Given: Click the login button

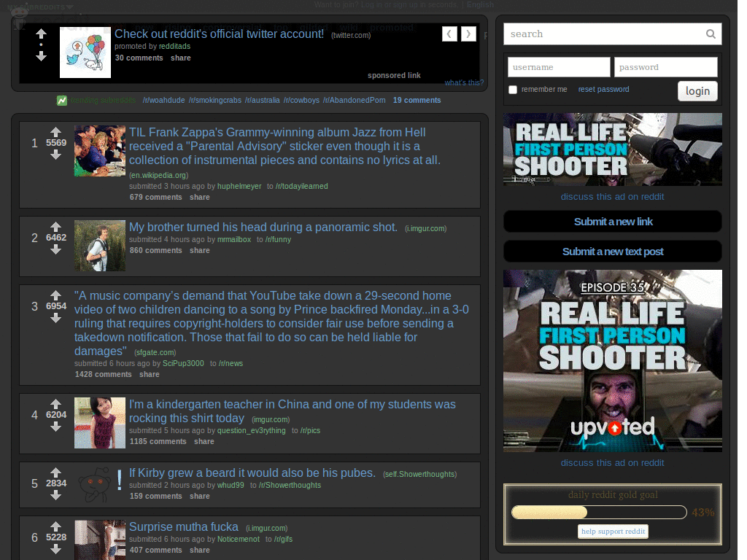Looking at the screenshot, I should coord(697,91).
